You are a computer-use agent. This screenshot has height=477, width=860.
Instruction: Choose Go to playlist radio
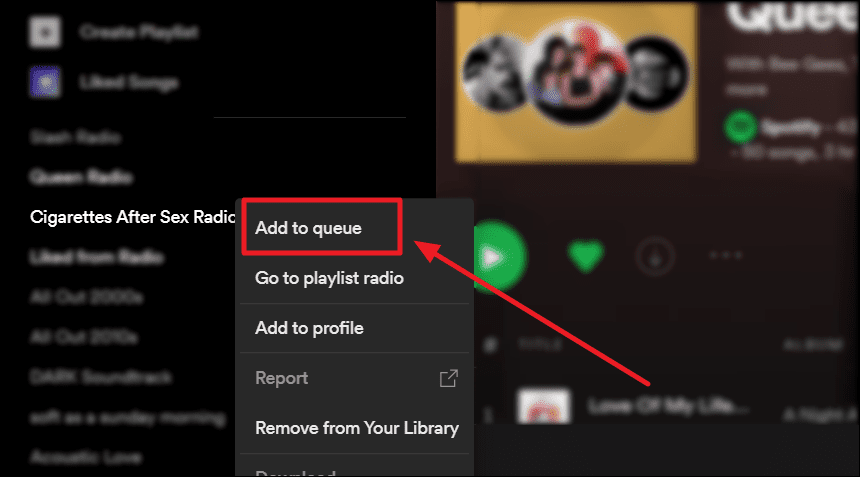click(x=329, y=278)
